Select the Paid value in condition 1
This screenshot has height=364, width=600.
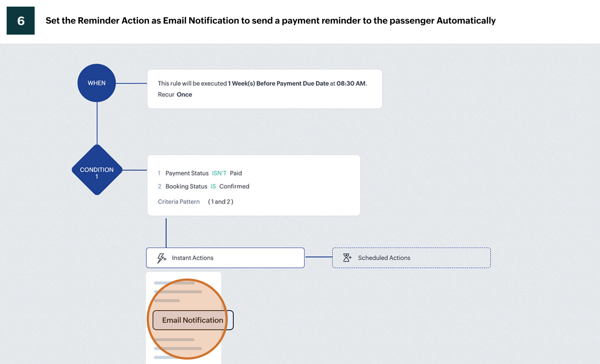(x=236, y=173)
